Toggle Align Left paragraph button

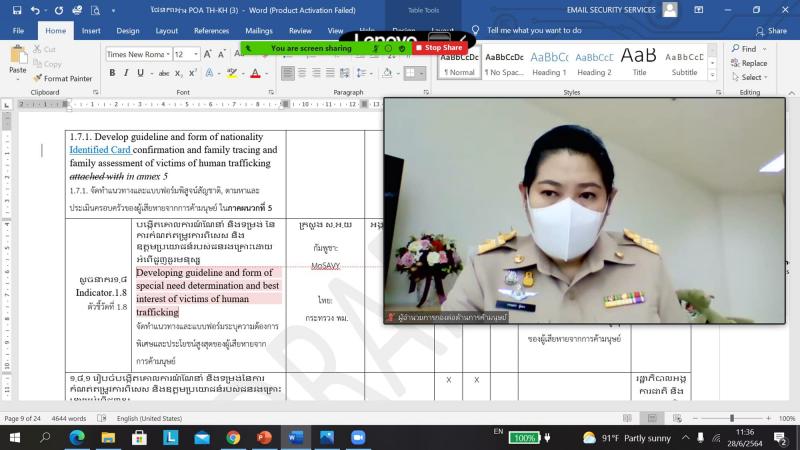click(x=288, y=73)
